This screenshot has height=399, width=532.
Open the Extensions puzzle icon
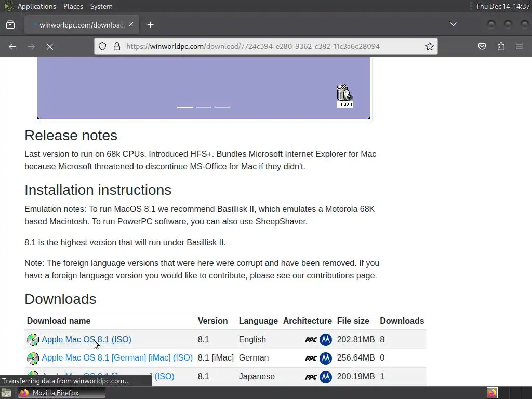(x=501, y=46)
